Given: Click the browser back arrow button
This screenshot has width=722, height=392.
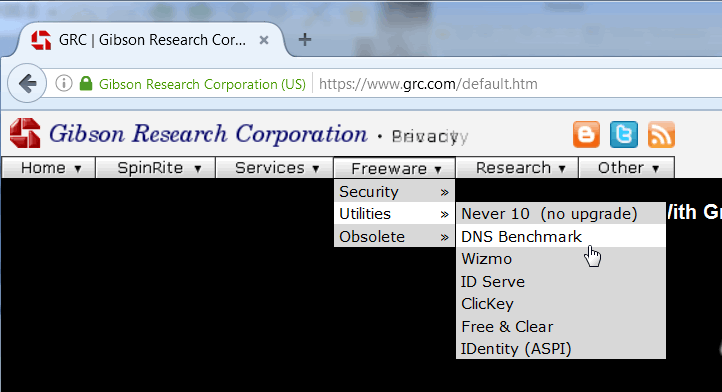Looking at the screenshot, I should 27,83.
